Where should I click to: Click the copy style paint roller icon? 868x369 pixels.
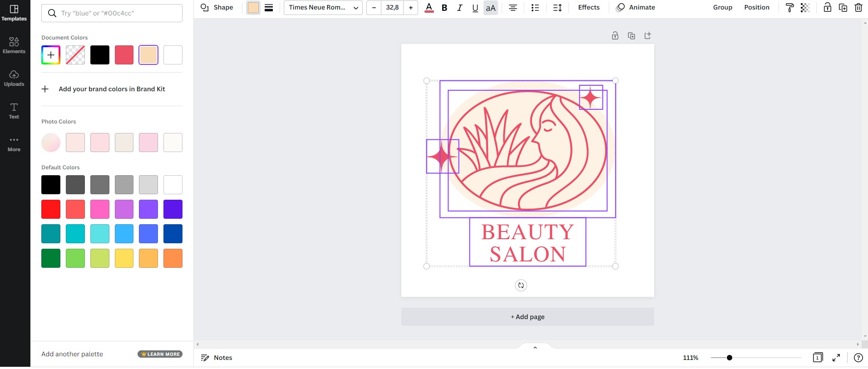[x=789, y=8]
